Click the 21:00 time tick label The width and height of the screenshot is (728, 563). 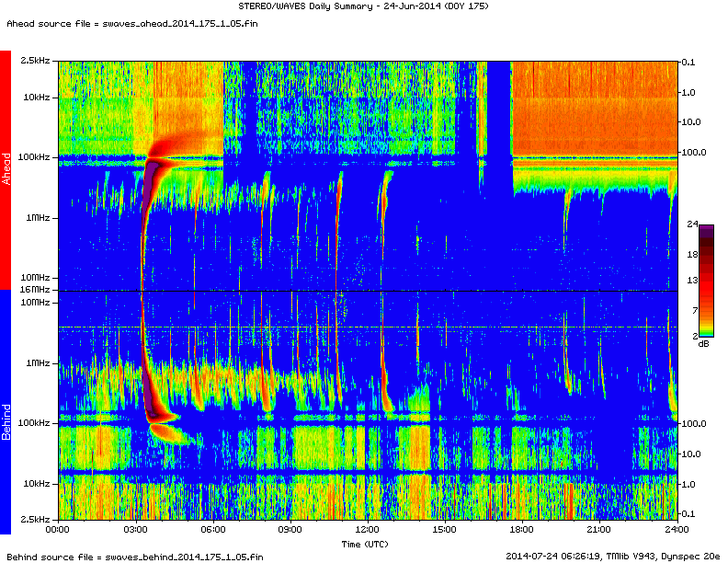click(x=599, y=530)
